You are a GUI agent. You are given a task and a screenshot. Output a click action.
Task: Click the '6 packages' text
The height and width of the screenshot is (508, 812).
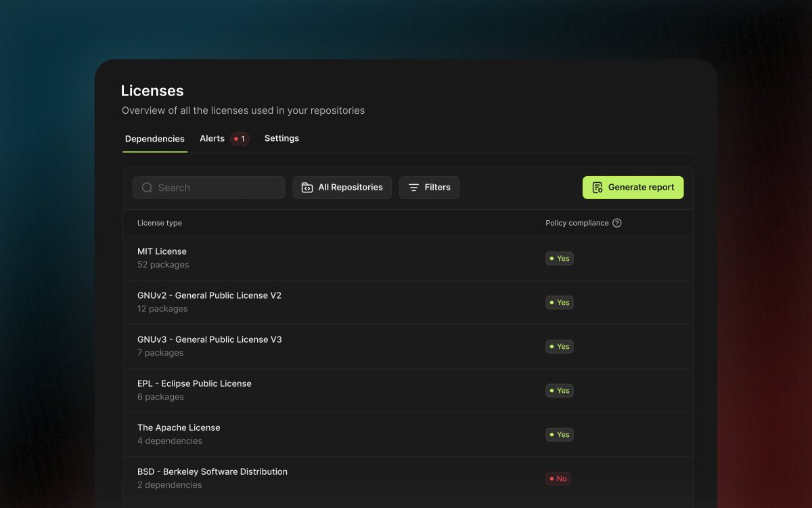click(x=160, y=397)
